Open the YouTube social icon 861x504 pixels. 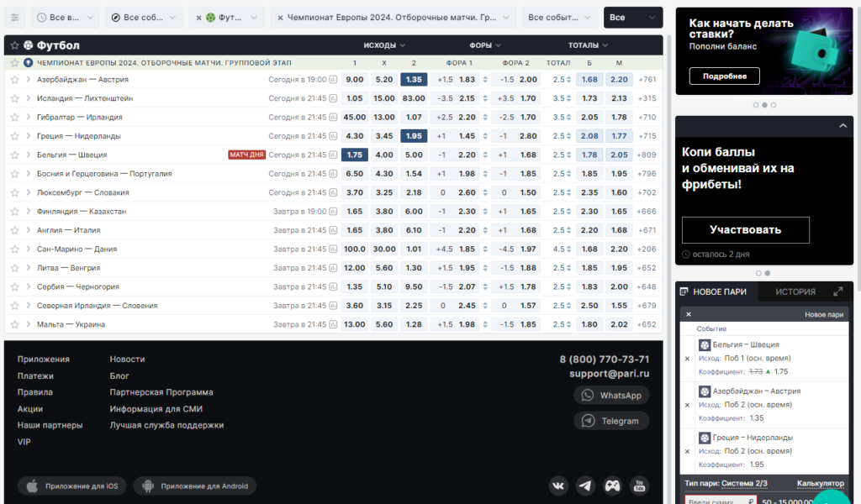pyautogui.click(x=639, y=486)
